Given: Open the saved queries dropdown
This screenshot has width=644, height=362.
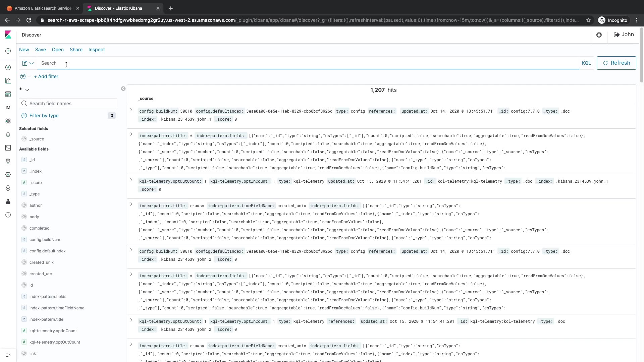Looking at the screenshot, I should click(28, 63).
